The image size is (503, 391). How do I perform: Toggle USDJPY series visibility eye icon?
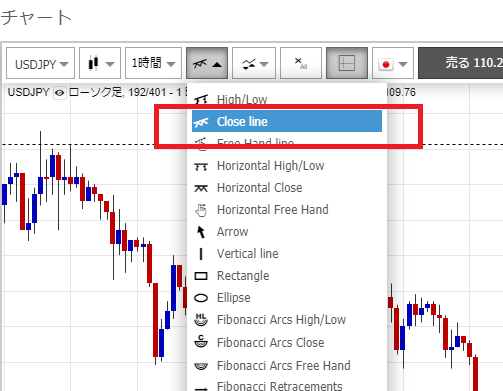coord(60,93)
